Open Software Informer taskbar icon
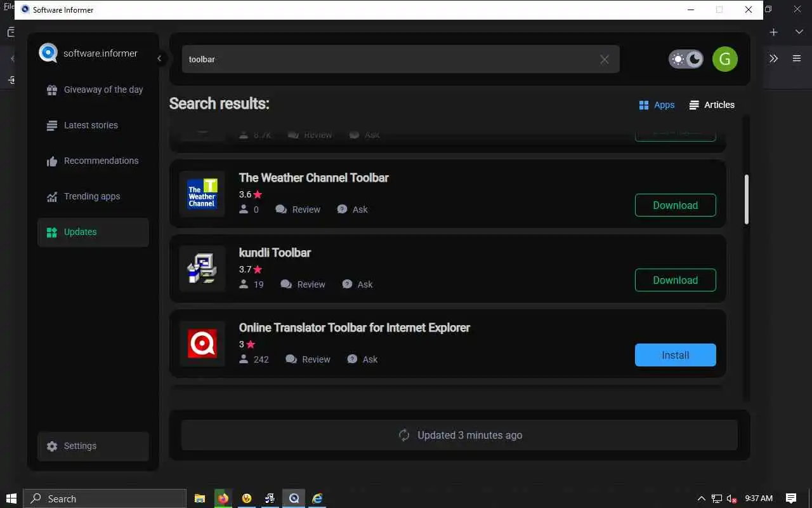This screenshot has width=812, height=508. coord(294,498)
